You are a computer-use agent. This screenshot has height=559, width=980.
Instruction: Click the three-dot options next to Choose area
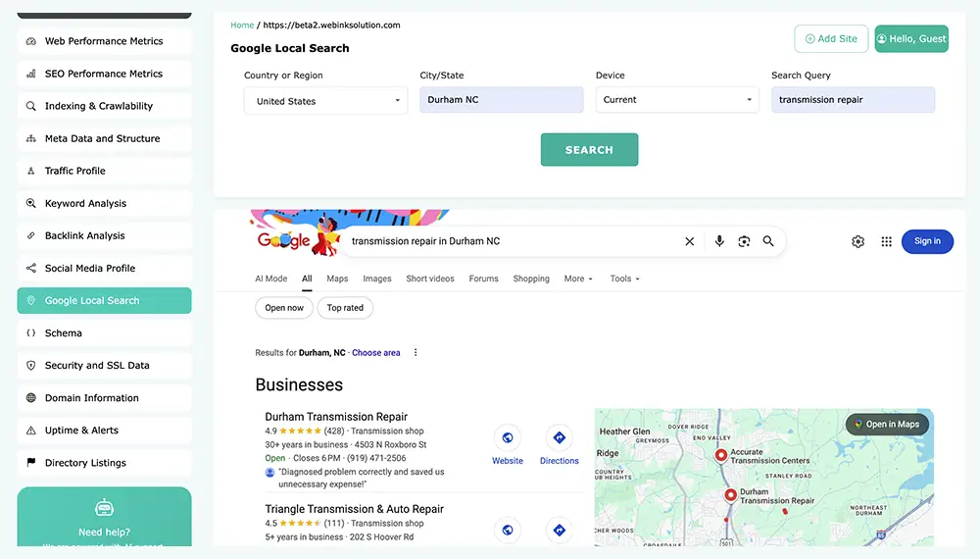tap(416, 353)
